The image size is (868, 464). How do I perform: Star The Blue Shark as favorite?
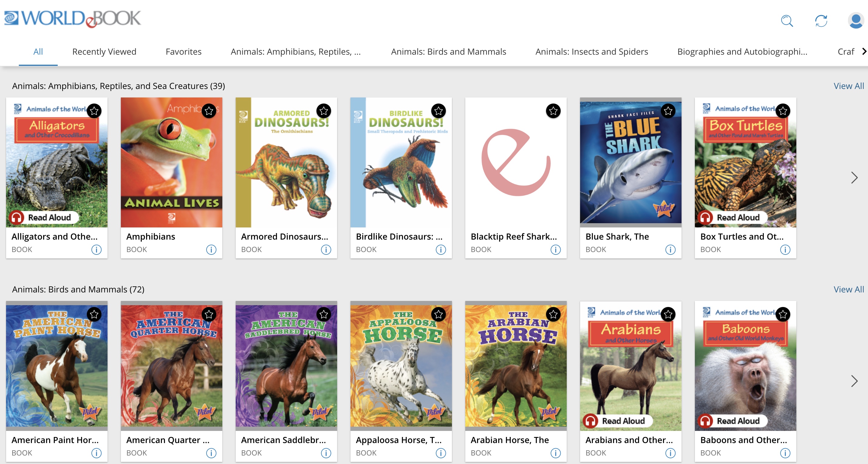point(668,111)
